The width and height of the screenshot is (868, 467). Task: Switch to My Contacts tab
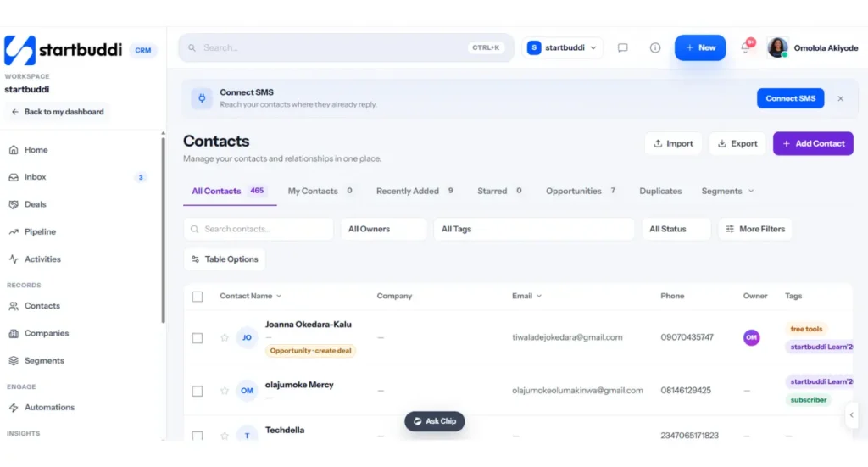click(320, 191)
